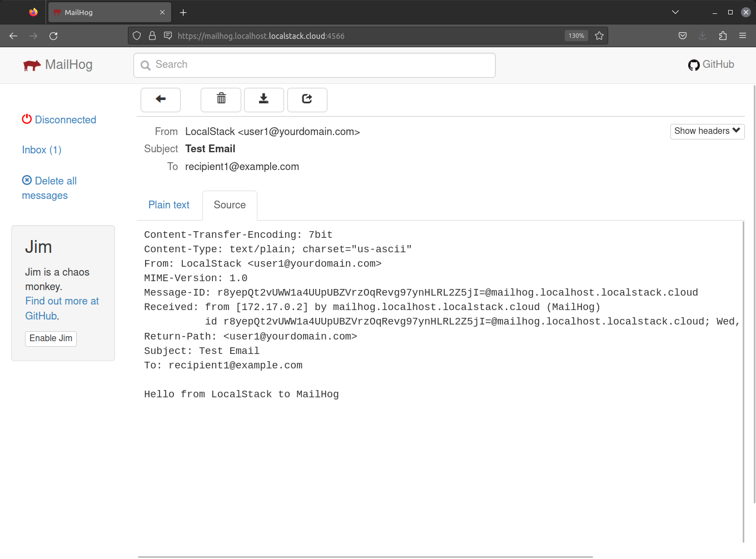This screenshot has width=756, height=559.
Task: Click the Delete all circle-x icon
Action: [x=27, y=180]
